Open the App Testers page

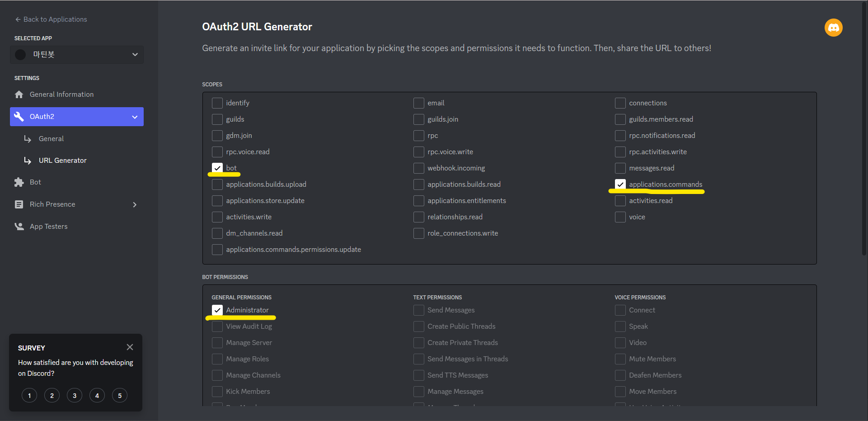pos(77,227)
